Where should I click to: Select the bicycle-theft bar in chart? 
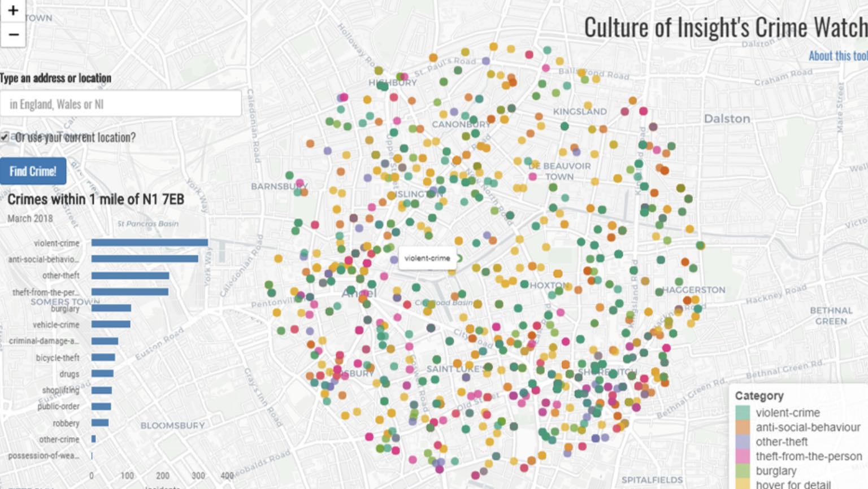[103, 357]
